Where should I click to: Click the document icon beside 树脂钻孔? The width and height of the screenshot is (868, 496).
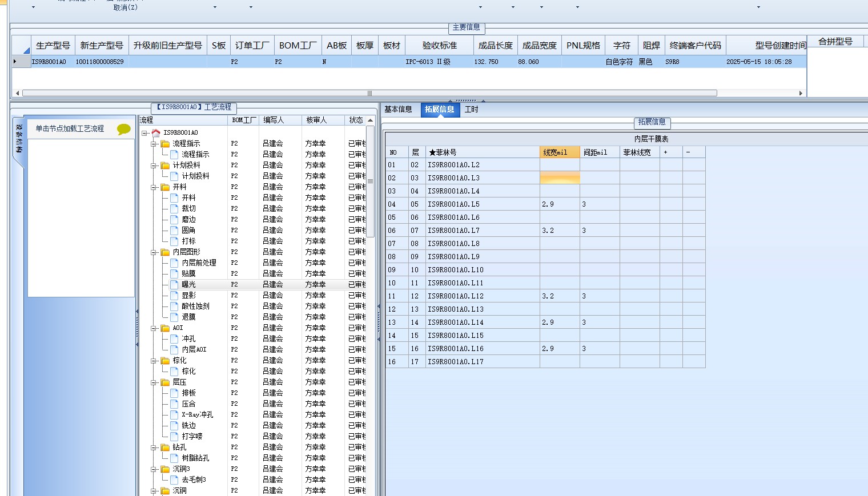pyautogui.click(x=174, y=458)
